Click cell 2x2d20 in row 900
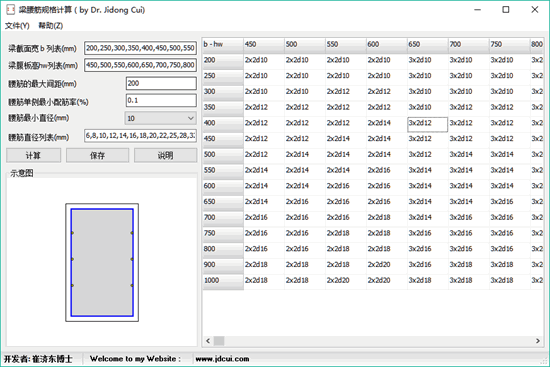Image resolution: width=550 pixels, height=367 pixels. tap(387, 266)
